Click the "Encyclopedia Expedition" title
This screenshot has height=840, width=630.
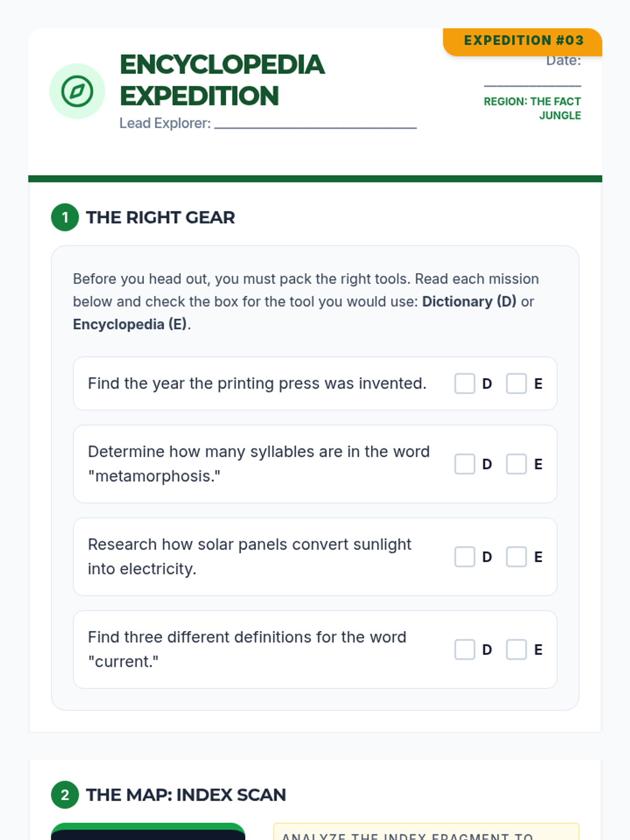pyautogui.click(x=222, y=80)
